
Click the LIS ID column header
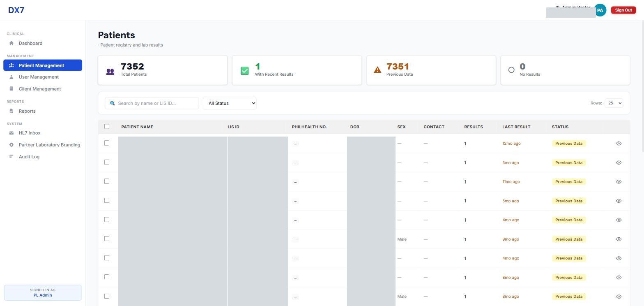point(233,127)
